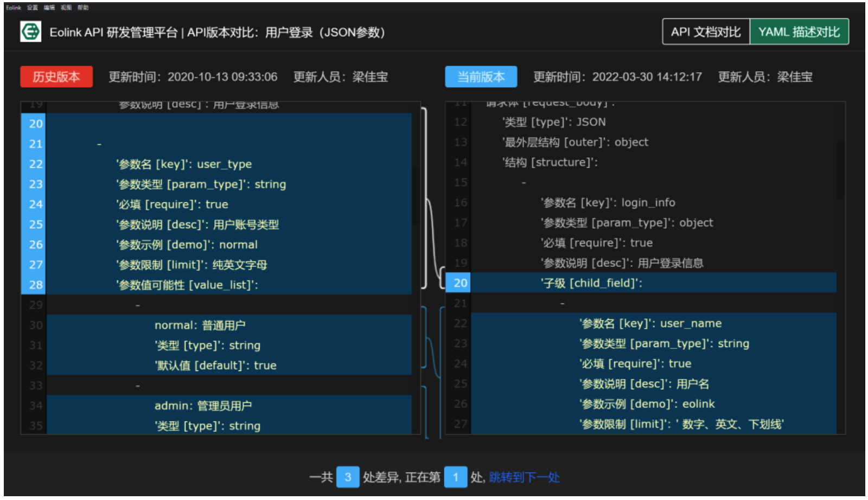
Task: Select '必填 [require]': true on right line 18
Action: 596,243
